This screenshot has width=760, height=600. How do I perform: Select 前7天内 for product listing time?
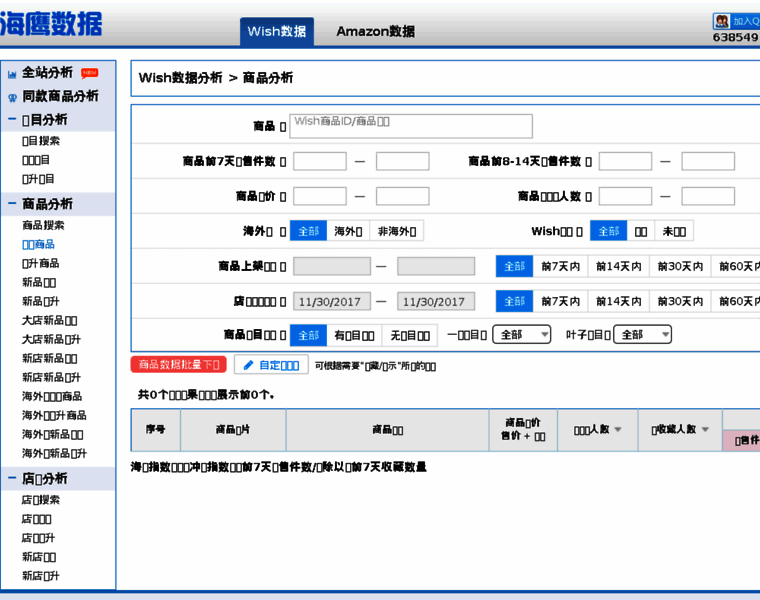560,266
